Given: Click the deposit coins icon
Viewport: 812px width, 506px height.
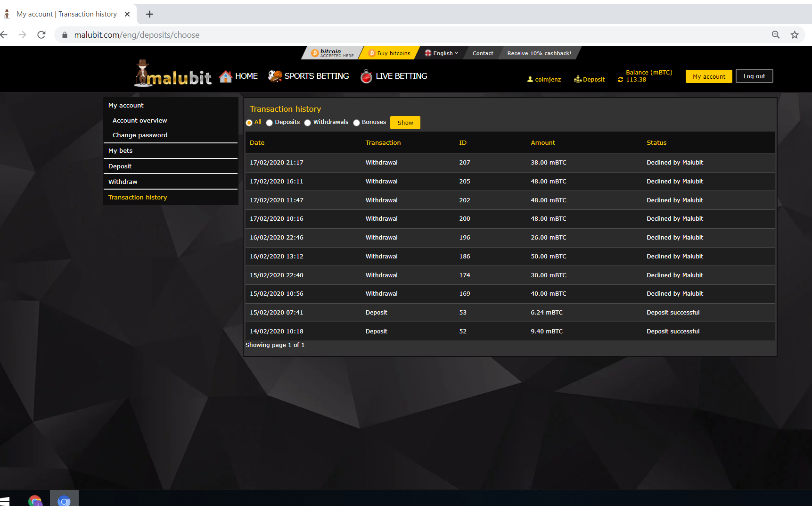Looking at the screenshot, I should click(578, 79).
